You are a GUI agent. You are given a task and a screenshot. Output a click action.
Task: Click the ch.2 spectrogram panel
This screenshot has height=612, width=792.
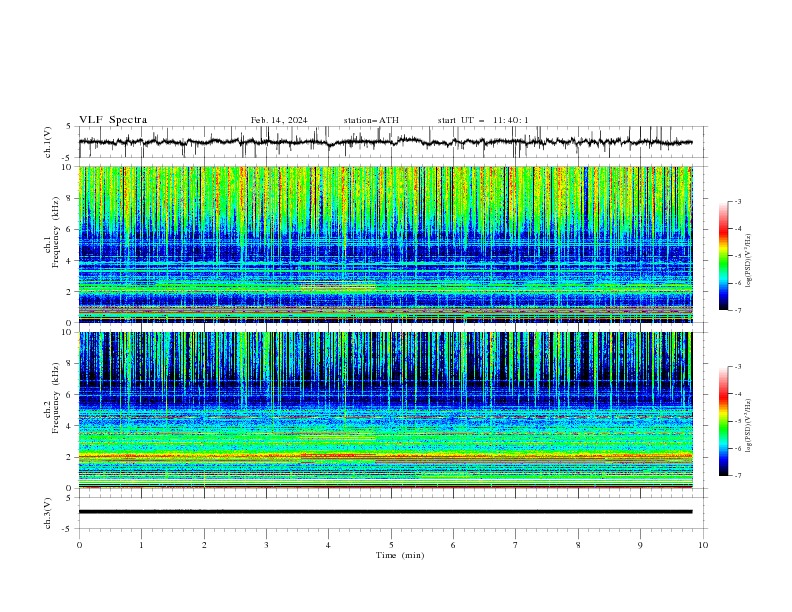(x=385, y=410)
